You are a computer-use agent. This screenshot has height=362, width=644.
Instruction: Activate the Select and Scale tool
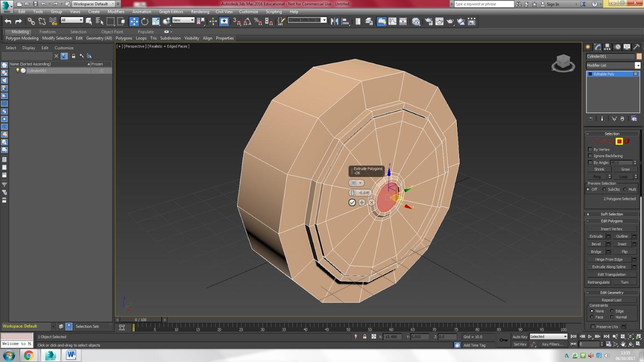pos(156,21)
